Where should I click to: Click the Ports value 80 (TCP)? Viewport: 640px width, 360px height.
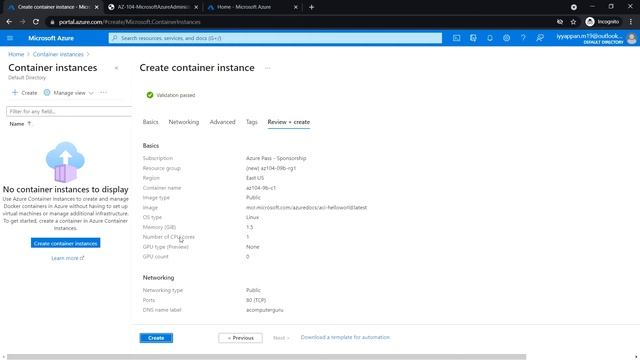coord(256,300)
